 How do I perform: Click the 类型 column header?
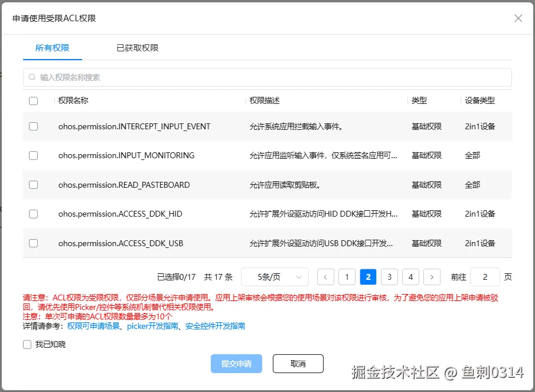click(419, 100)
